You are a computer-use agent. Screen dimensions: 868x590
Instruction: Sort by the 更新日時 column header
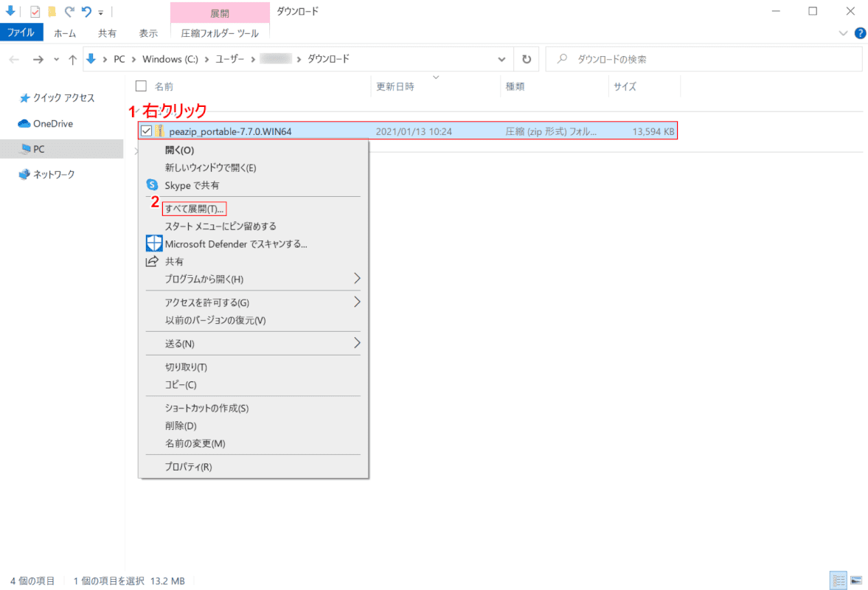395,86
